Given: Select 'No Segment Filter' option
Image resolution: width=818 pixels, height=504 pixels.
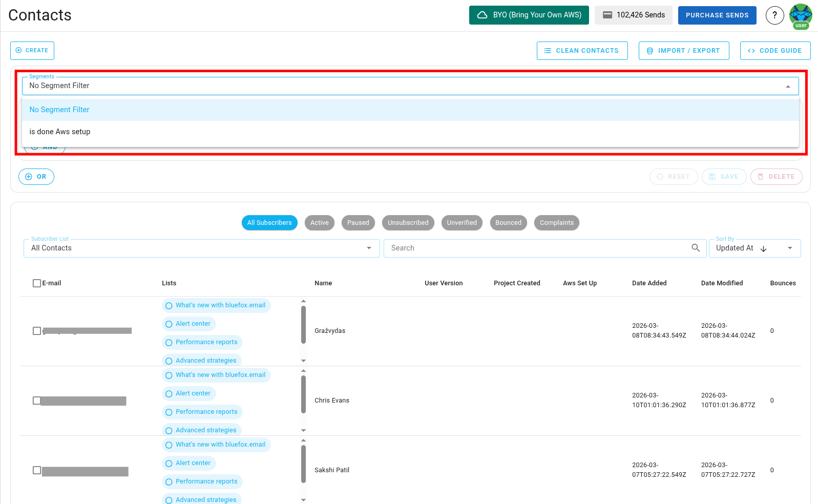Looking at the screenshot, I should (410, 110).
